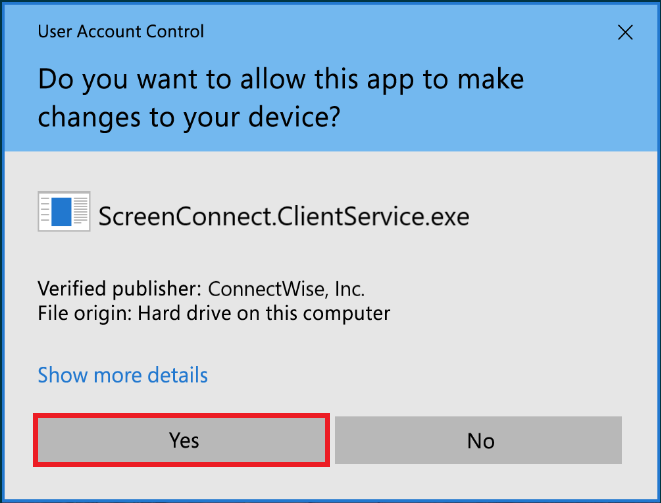Decline the request with No

(478, 440)
